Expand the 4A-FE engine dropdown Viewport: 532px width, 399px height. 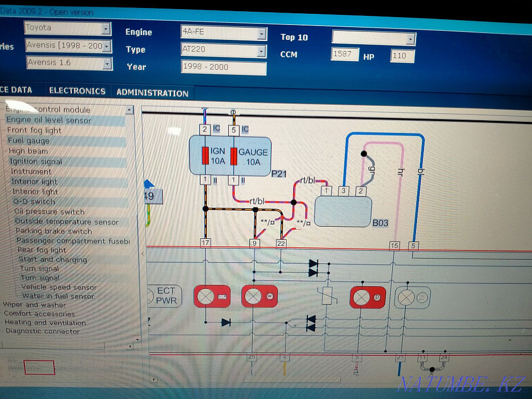tap(262, 34)
